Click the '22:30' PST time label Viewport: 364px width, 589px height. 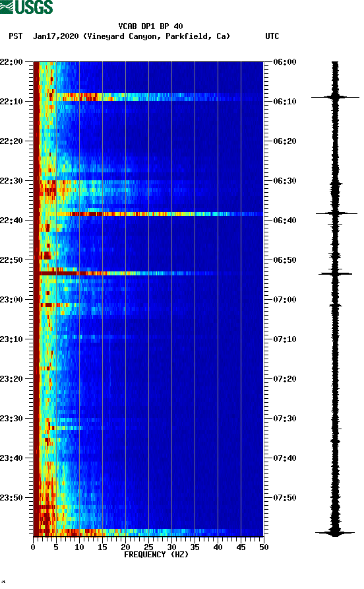coord(11,181)
